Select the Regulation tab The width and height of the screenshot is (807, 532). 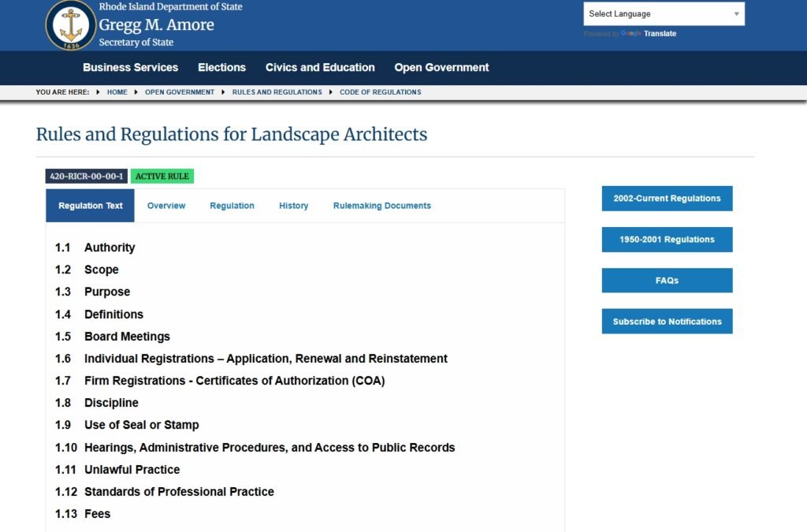[x=232, y=205]
